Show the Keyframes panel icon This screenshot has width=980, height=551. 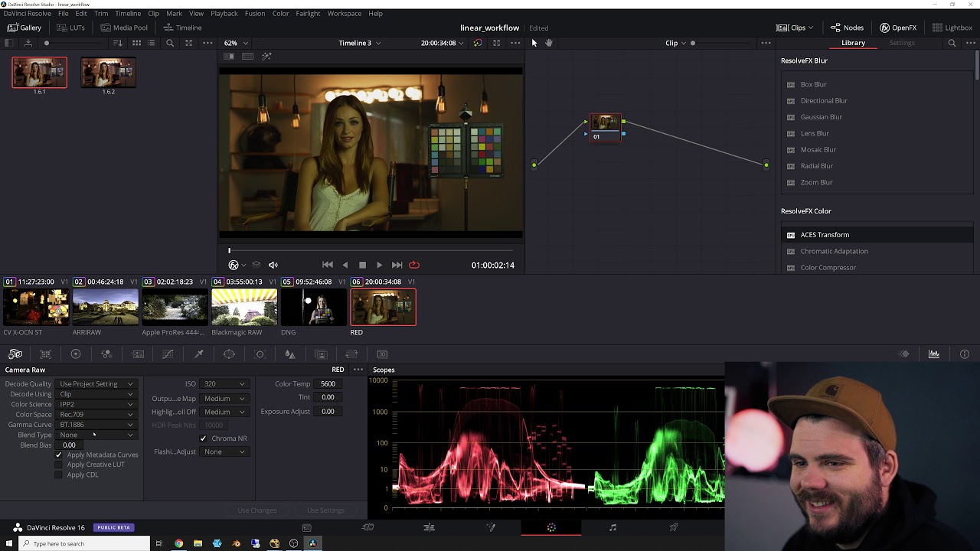click(904, 354)
